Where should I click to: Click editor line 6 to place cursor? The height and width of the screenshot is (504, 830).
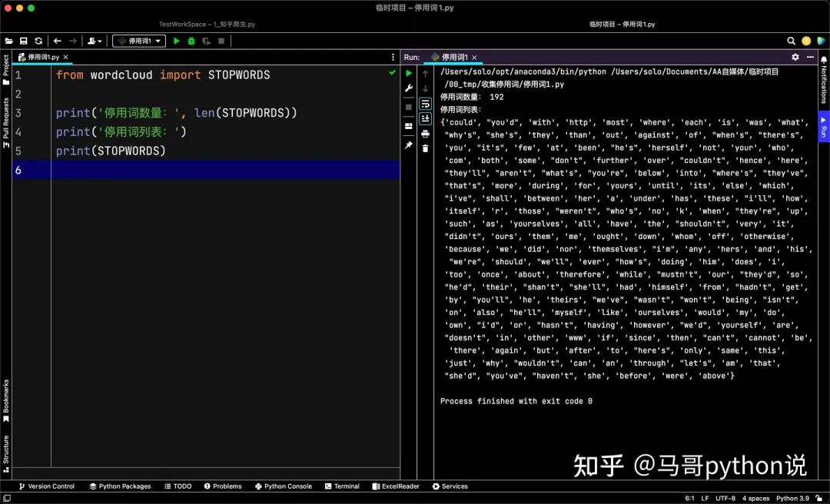(x=223, y=170)
